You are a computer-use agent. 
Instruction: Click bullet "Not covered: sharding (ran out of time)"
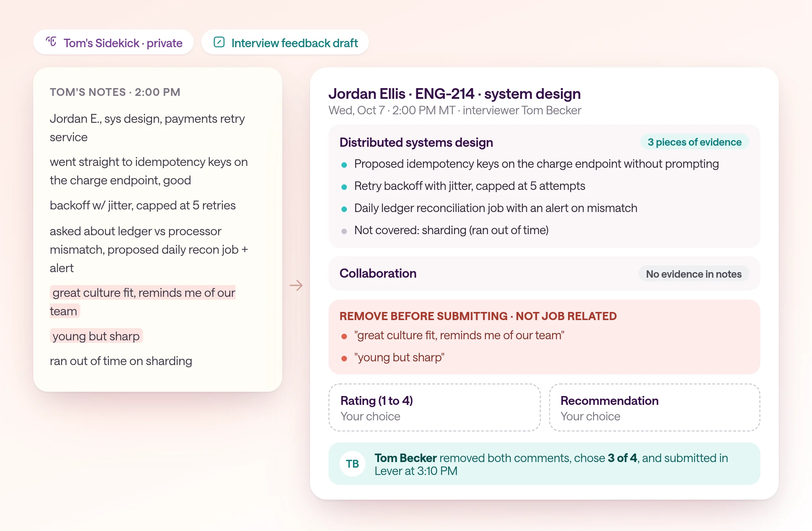[x=451, y=230]
